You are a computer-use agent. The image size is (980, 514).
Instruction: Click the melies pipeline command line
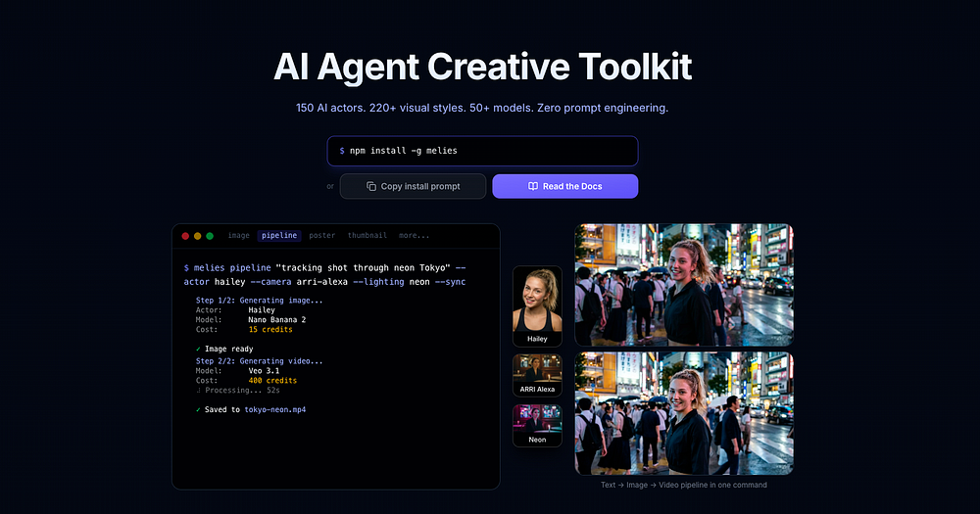pos(324,275)
